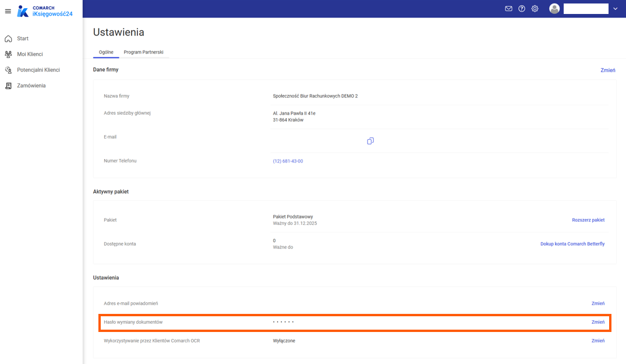
Task: Click the phone number (12) 681-43-00
Action: click(x=288, y=161)
